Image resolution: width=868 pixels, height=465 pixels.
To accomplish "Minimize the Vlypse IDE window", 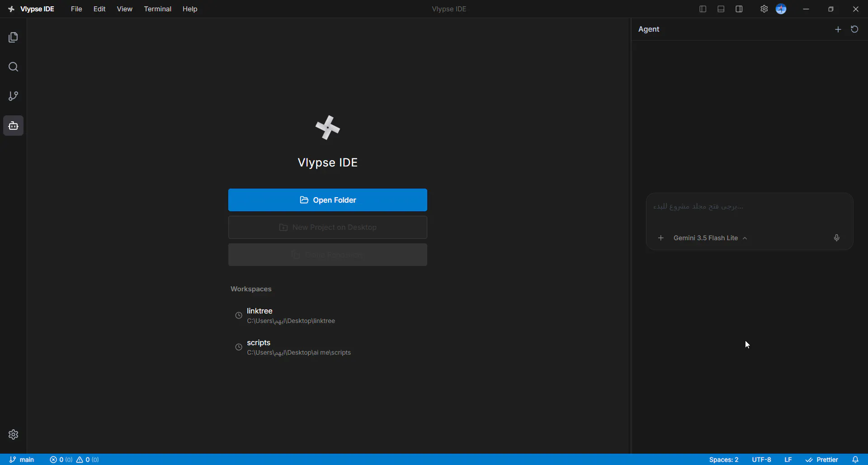I will coord(806,9).
